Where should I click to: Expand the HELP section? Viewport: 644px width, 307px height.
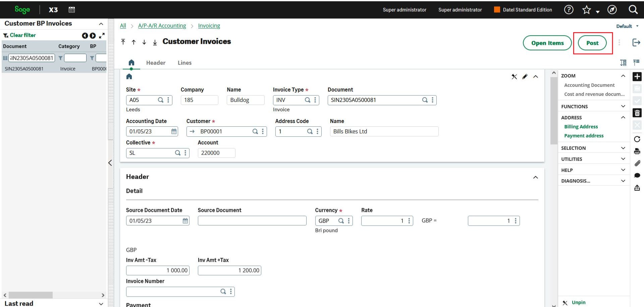pyautogui.click(x=623, y=170)
